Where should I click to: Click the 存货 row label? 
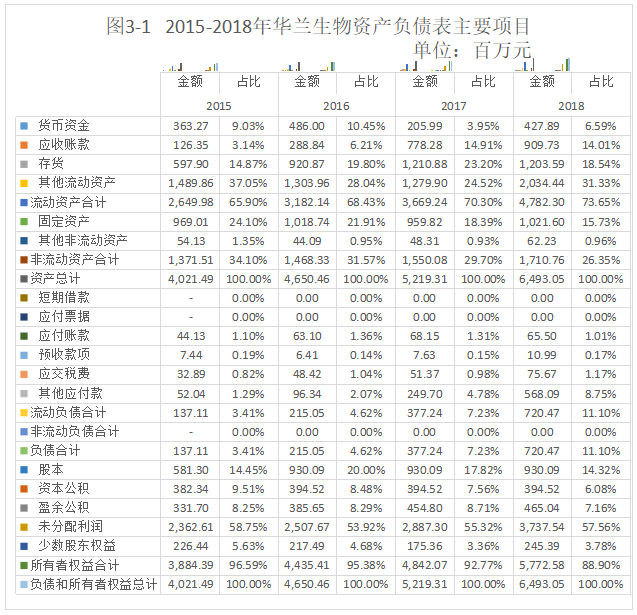[51, 164]
